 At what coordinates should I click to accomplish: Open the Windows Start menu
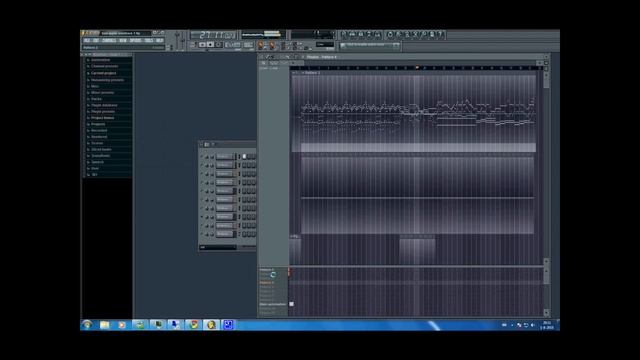(x=87, y=325)
